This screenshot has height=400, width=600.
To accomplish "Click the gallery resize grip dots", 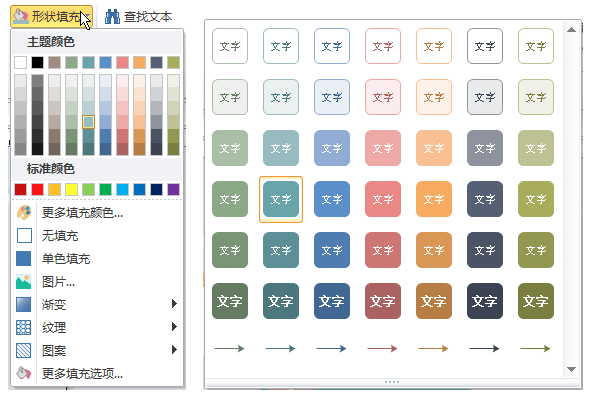I will coord(392,382).
